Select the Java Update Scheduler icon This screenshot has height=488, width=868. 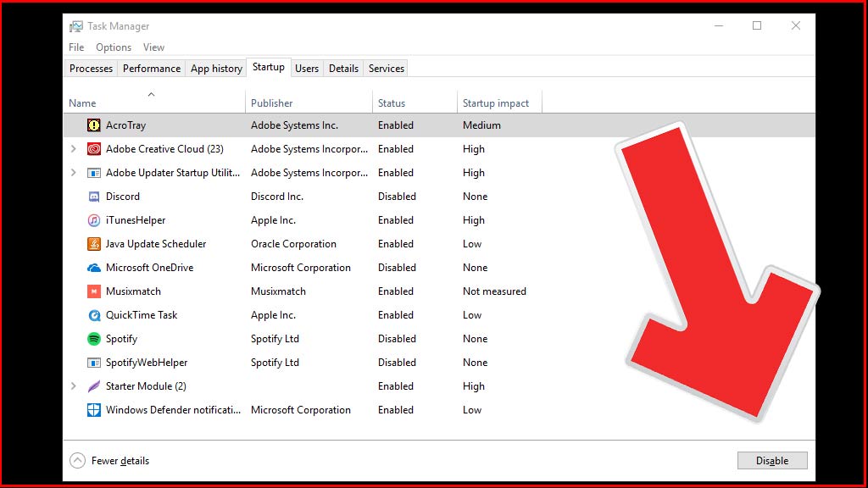point(93,243)
